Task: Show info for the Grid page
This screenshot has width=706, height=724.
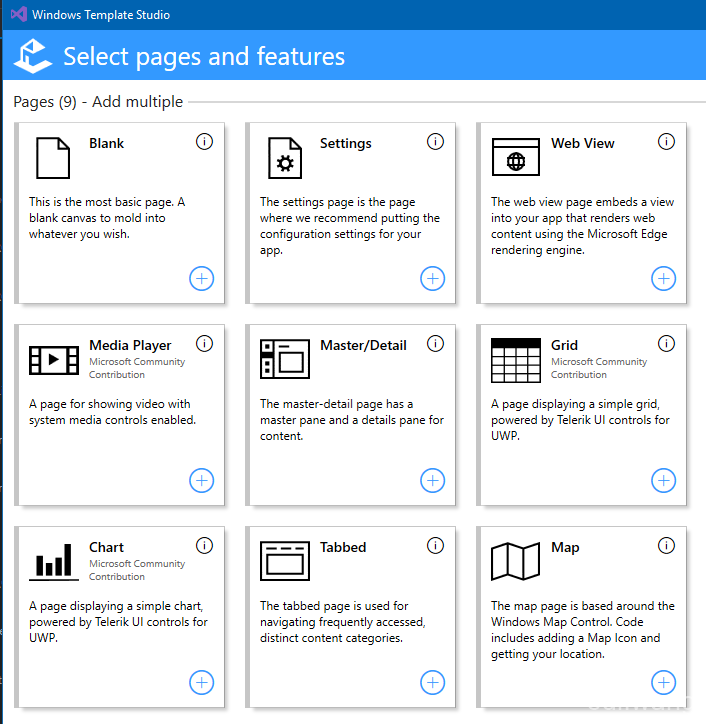Action: 666,344
